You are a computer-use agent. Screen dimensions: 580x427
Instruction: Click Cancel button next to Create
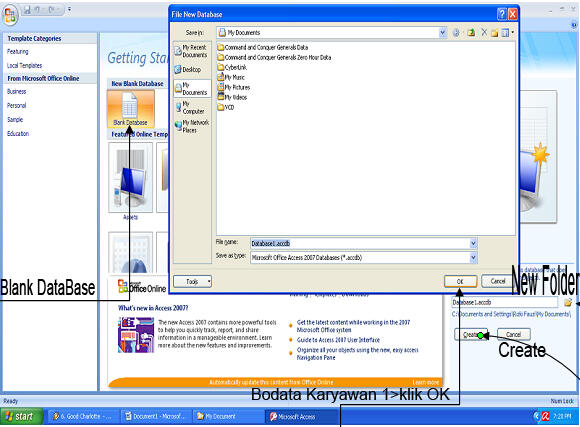[x=513, y=334]
